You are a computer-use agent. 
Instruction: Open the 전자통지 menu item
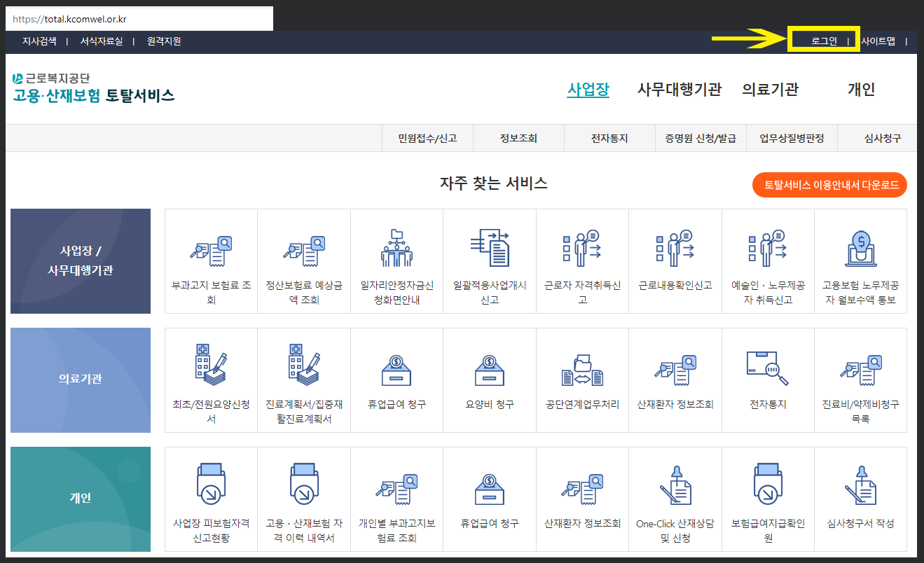[x=609, y=139]
